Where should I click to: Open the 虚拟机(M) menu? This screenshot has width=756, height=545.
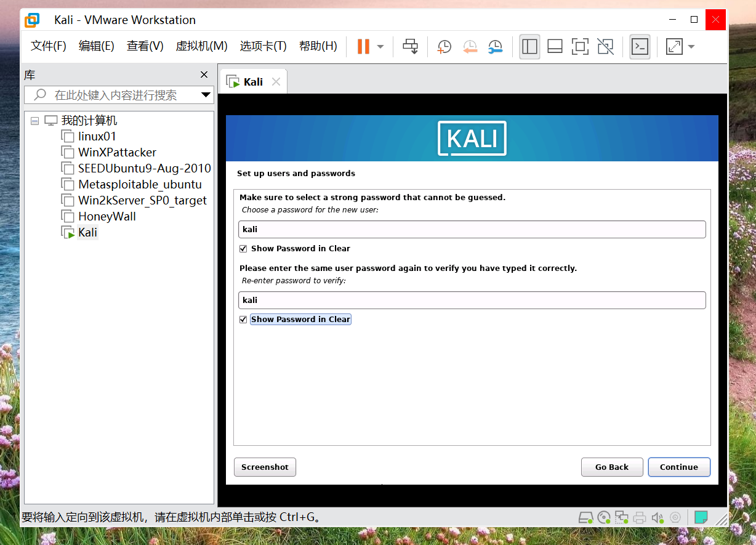(x=202, y=46)
